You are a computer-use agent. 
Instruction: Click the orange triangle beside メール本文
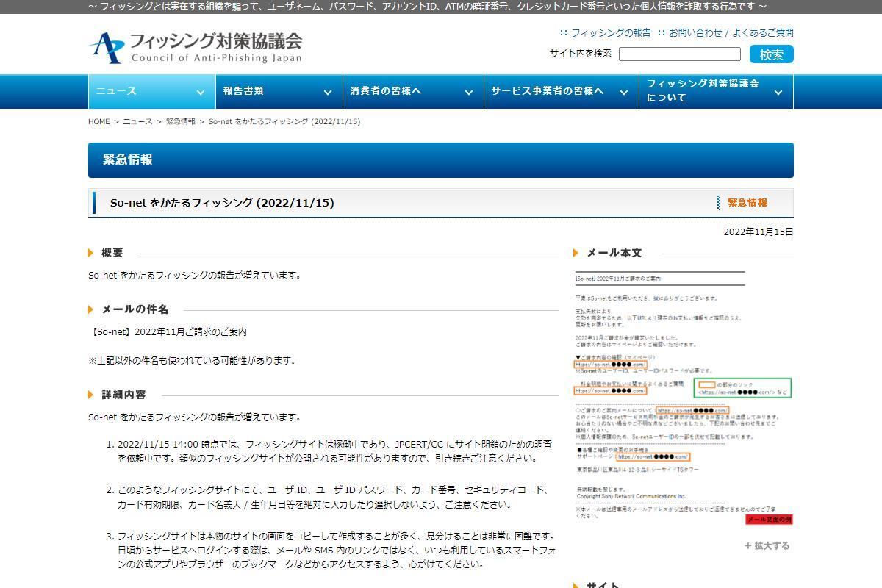(x=576, y=253)
